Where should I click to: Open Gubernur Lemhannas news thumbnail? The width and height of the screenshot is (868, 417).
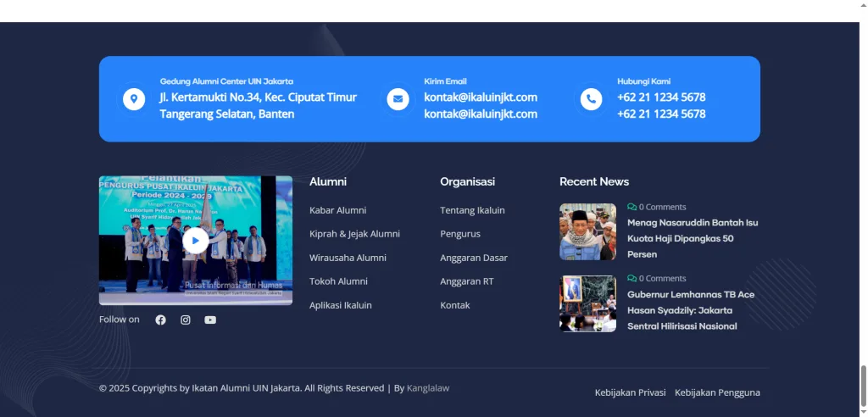click(x=587, y=303)
